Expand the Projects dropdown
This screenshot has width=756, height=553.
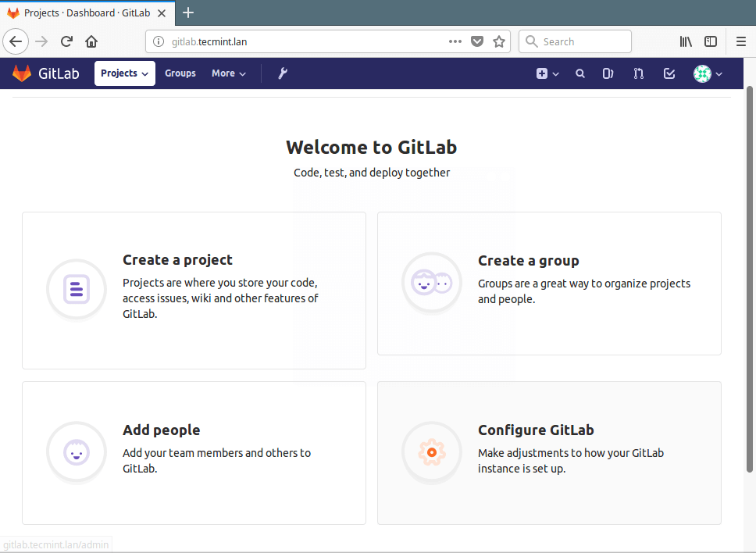click(x=124, y=73)
